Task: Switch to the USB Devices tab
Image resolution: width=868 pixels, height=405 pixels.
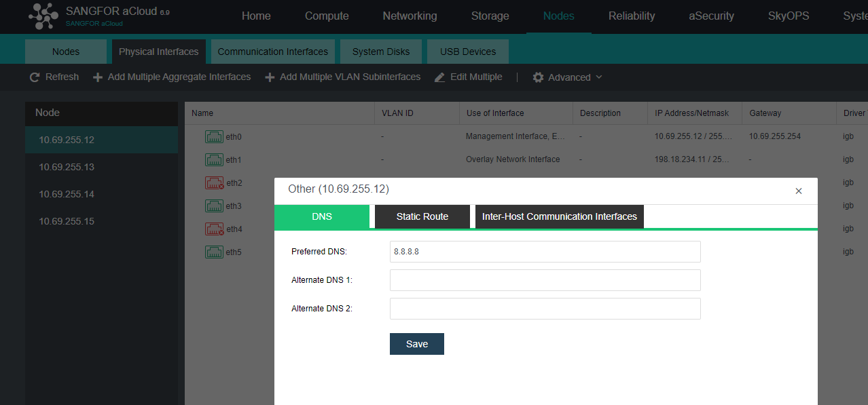Action: tap(467, 51)
